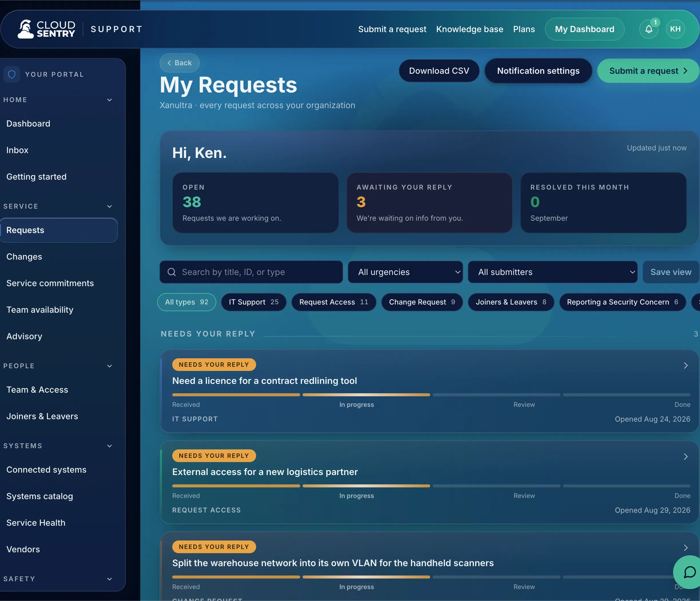This screenshot has width=700, height=601.
Task: Filter by Request Access chip
Action: click(x=334, y=302)
